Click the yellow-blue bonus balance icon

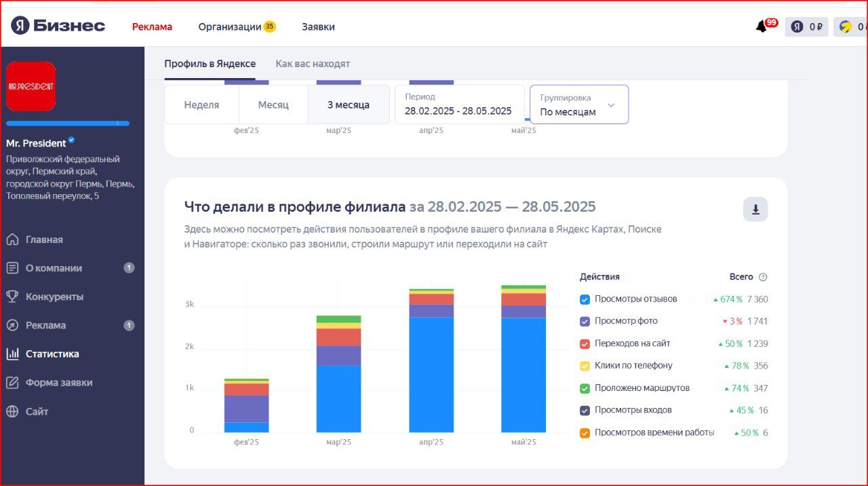pos(846,26)
